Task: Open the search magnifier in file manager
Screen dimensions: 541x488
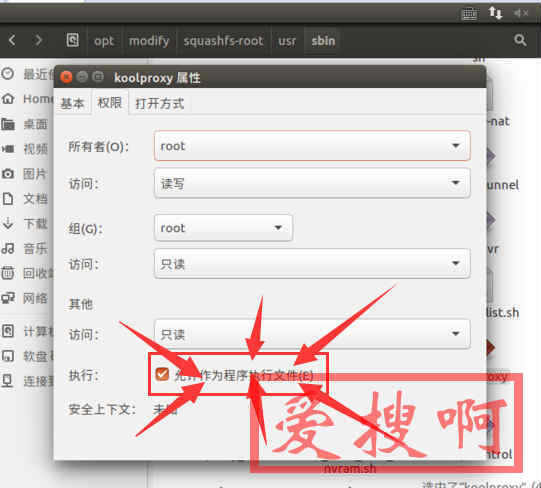Action: click(x=520, y=40)
